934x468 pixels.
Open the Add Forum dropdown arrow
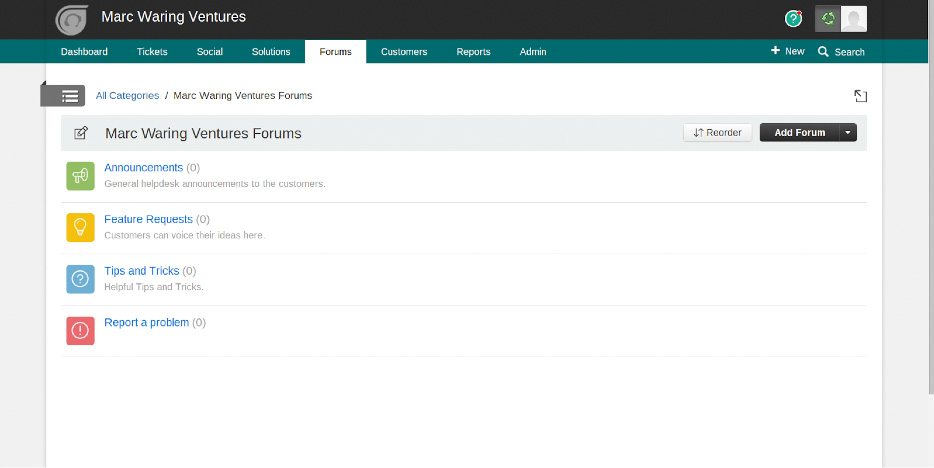pos(848,133)
